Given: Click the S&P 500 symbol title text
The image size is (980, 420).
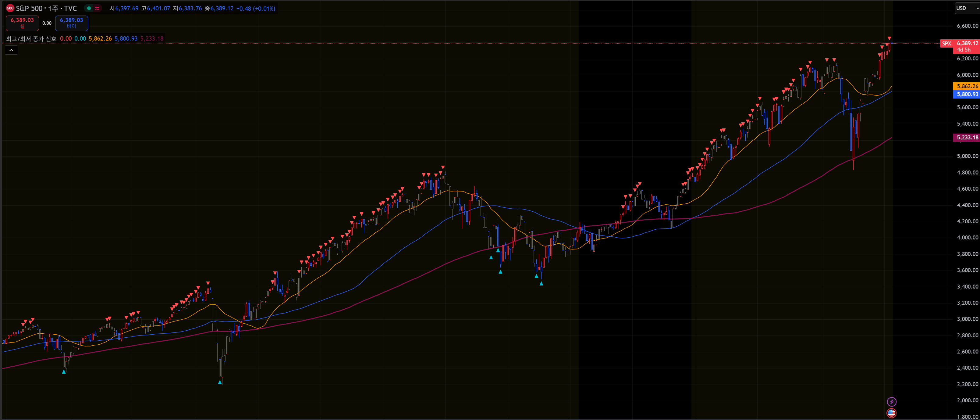Looking at the screenshot, I should [x=46, y=8].
